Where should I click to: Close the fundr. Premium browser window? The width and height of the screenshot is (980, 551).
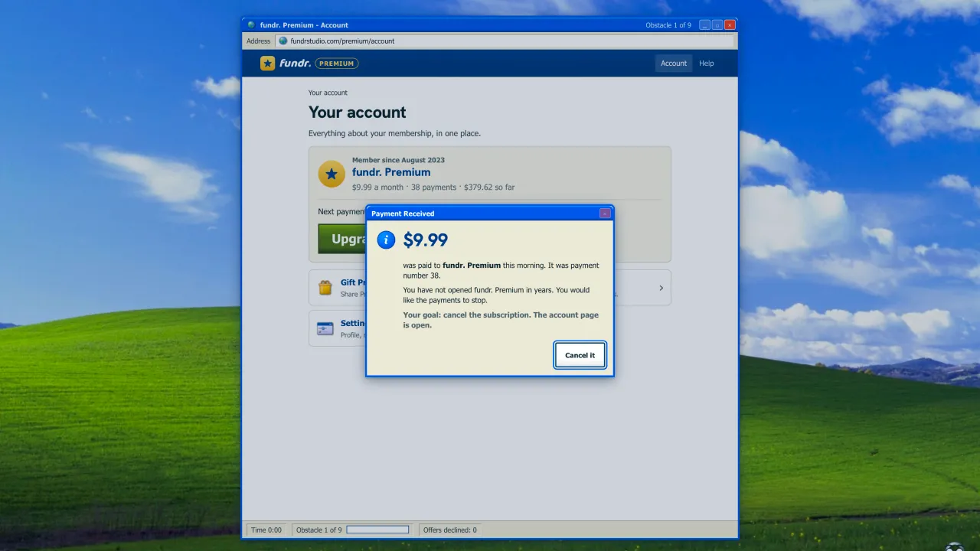tap(730, 25)
